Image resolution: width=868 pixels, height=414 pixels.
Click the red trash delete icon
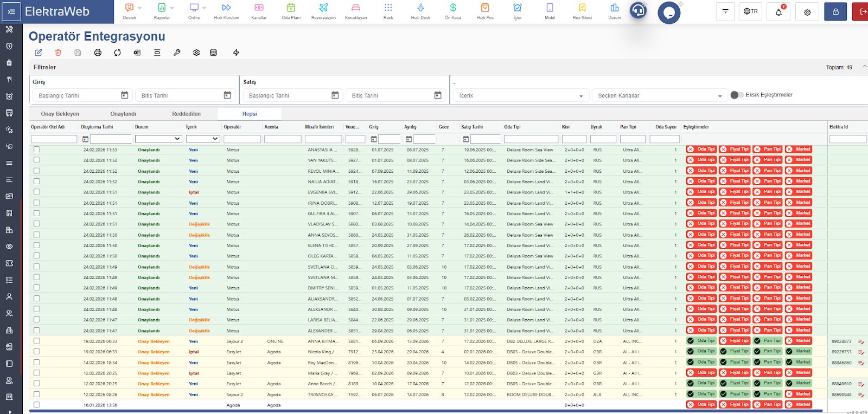coord(58,53)
